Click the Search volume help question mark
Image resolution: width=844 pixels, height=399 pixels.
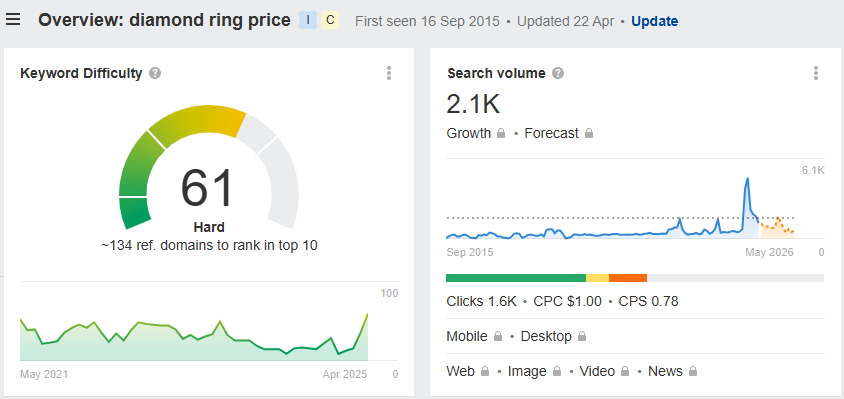coord(558,73)
